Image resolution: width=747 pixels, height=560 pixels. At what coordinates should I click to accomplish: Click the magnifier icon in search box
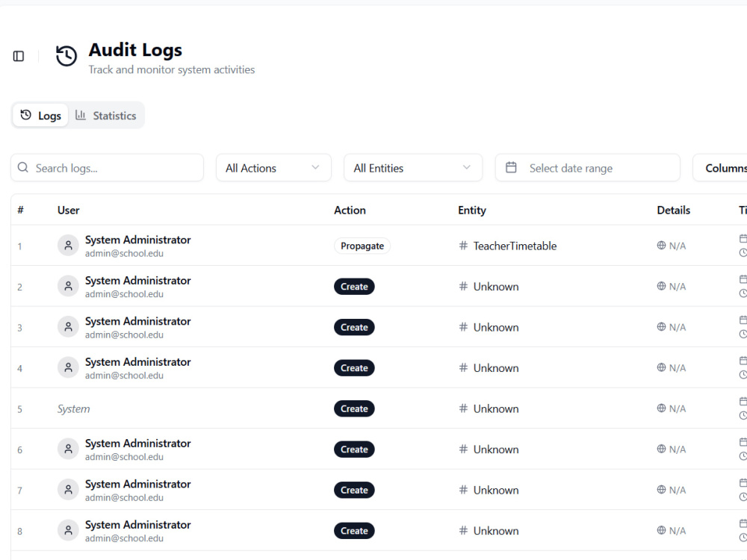click(23, 167)
